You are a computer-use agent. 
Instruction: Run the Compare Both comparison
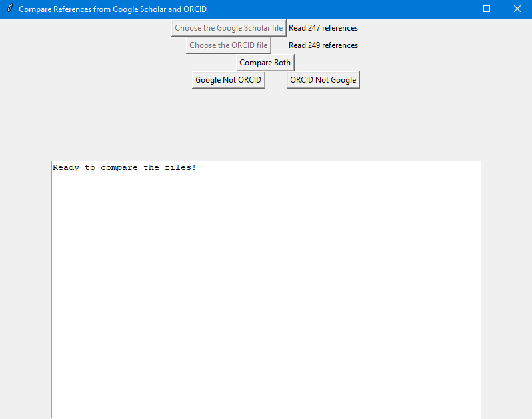[265, 63]
